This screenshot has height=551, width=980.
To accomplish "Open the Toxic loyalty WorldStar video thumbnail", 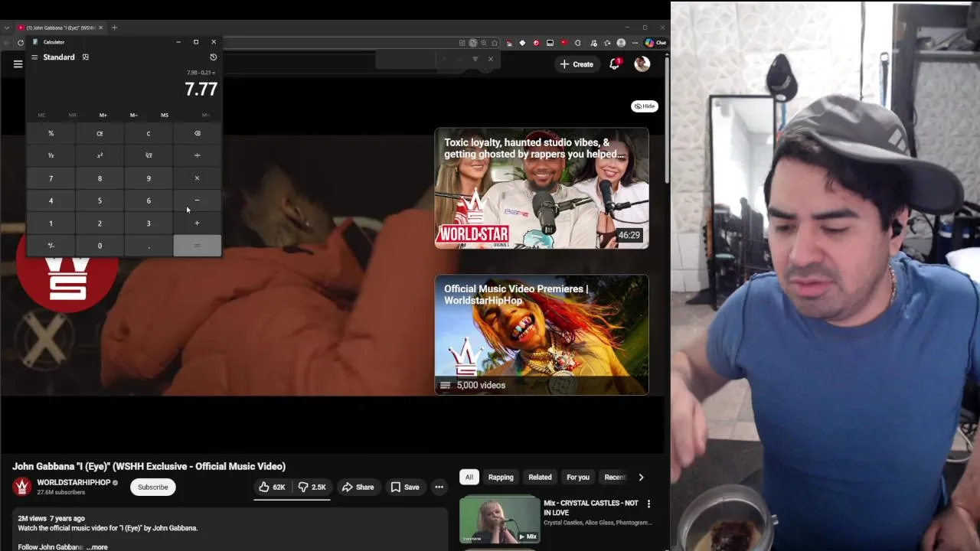I will 541,188.
